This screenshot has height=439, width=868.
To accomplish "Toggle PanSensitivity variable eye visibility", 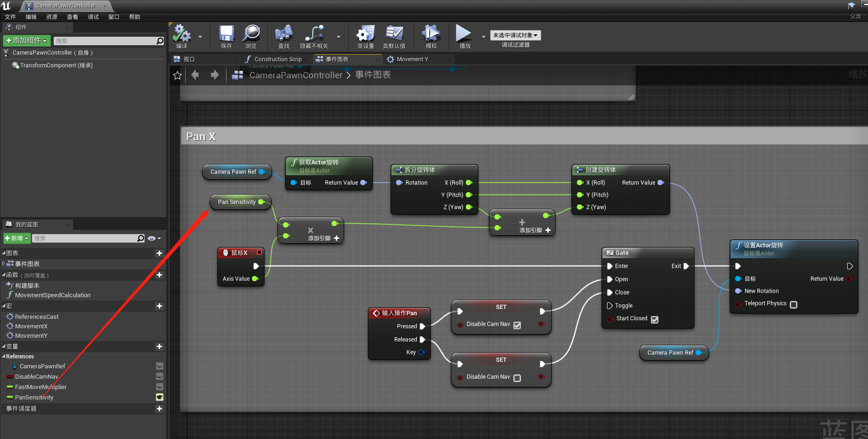I will pos(160,397).
